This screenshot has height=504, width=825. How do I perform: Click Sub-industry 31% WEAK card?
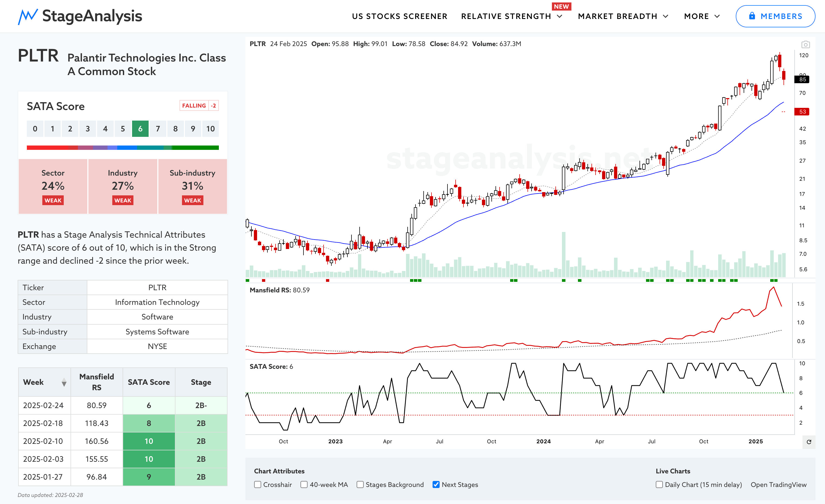tap(193, 186)
